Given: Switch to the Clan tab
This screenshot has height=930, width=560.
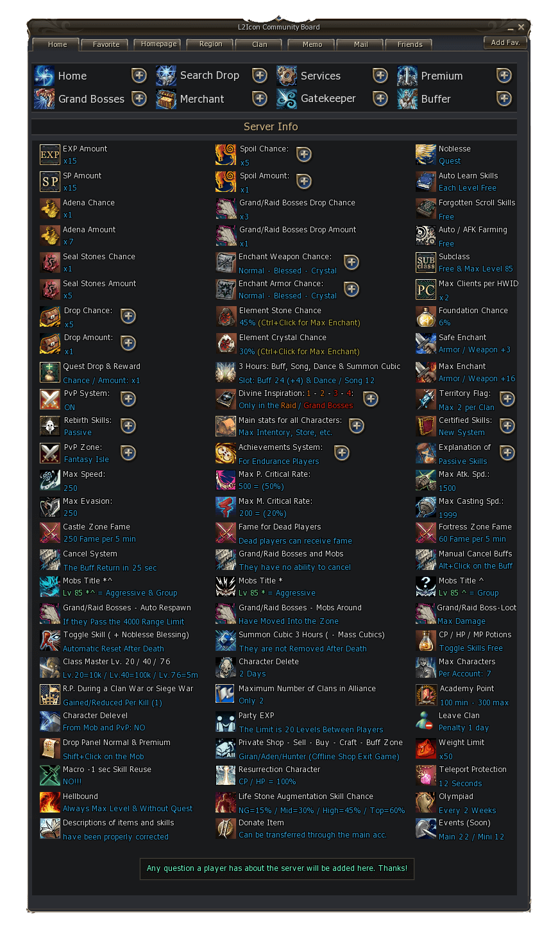Looking at the screenshot, I should coord(260,44).
